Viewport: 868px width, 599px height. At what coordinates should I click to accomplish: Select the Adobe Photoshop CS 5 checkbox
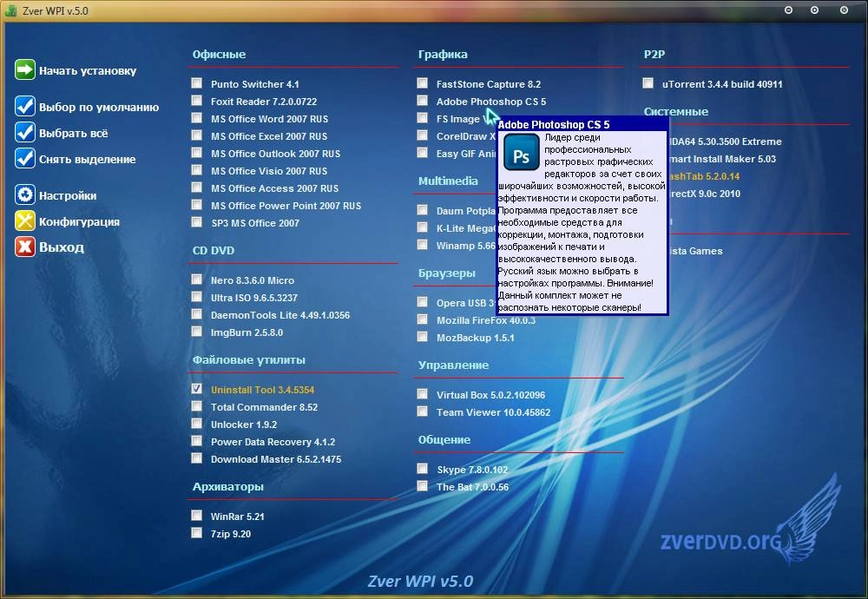(423, 100)
